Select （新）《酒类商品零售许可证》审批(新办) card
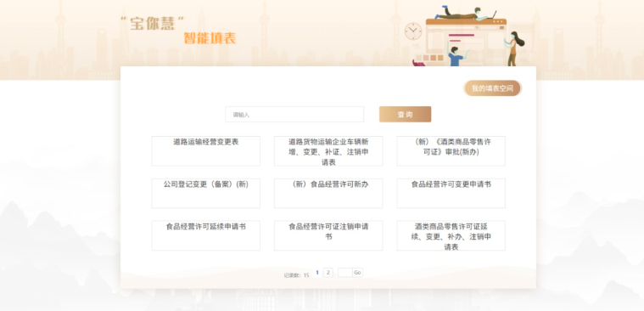The image size is (644, 311). 451,151
